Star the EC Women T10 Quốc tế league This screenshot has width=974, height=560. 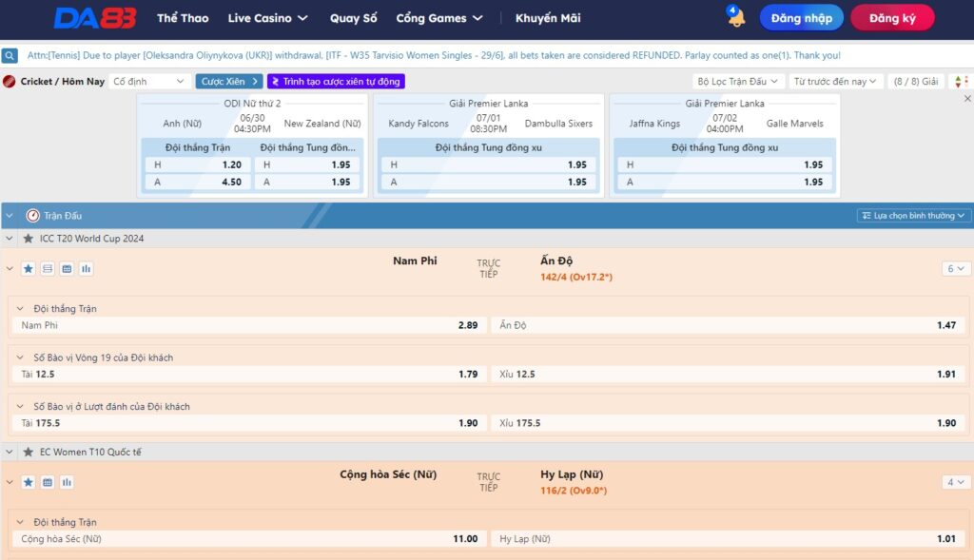[x=28, y=452]
